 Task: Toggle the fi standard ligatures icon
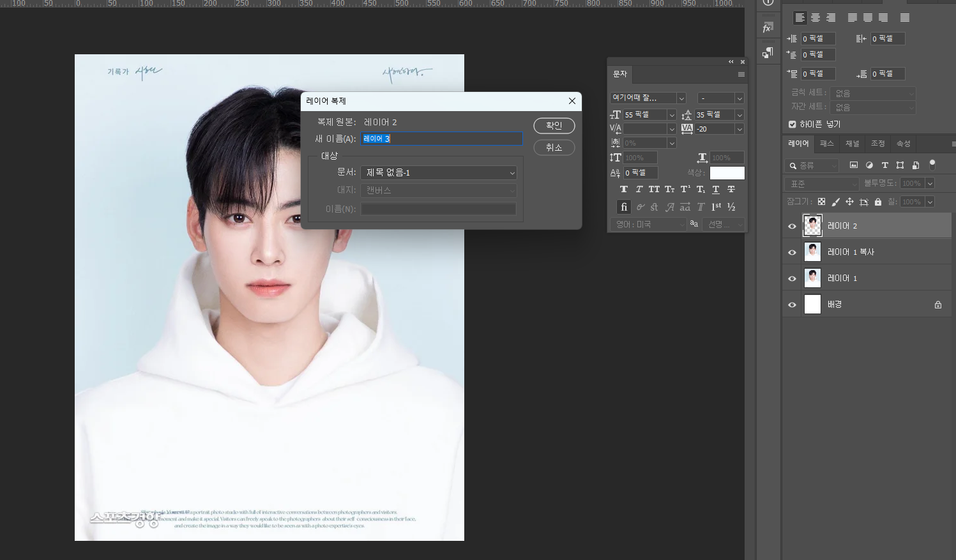pyautogui.click(x=624, y=207)
